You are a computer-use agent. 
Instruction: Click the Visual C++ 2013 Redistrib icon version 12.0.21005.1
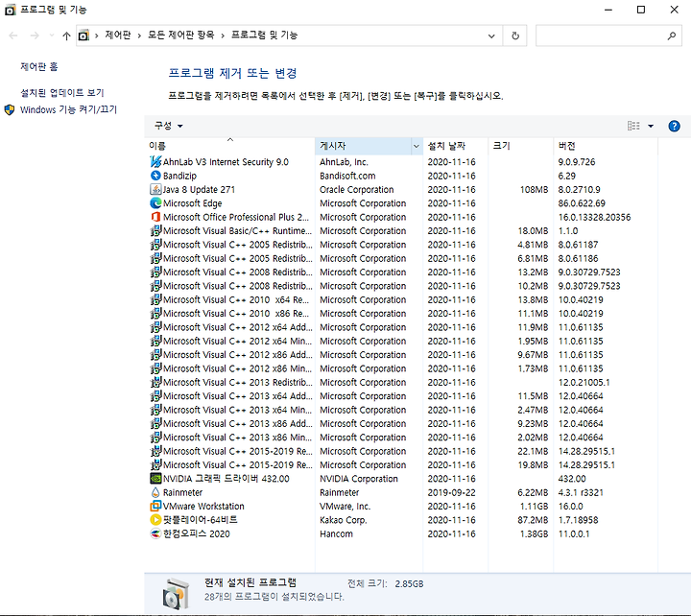[x=155, y=382]
